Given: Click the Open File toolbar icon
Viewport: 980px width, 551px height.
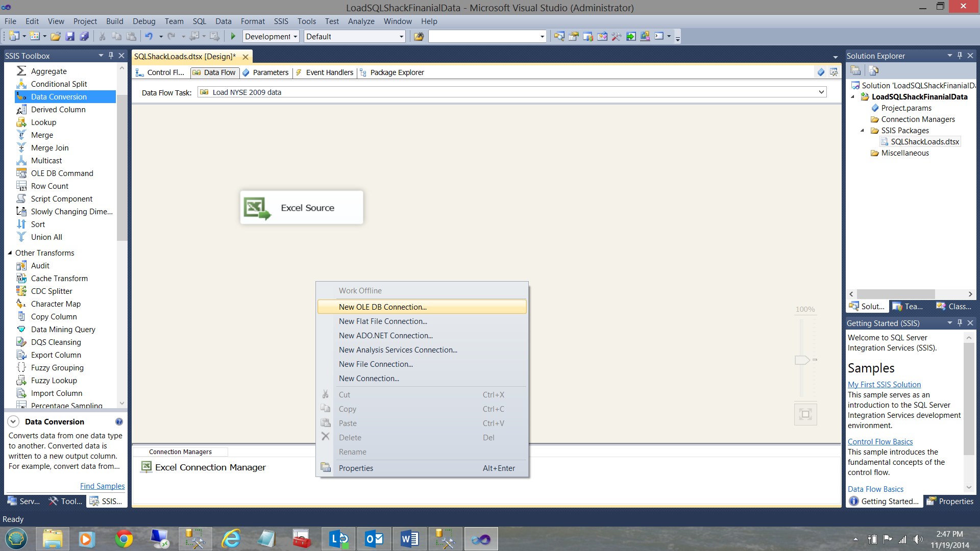Looking at the screenshot, I should click(56, 36).
